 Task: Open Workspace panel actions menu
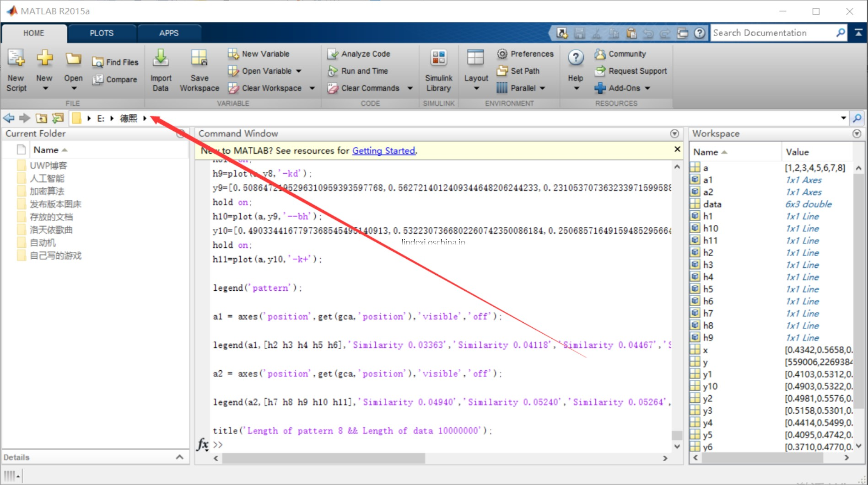pyautogui.click(x=857, y=133)
